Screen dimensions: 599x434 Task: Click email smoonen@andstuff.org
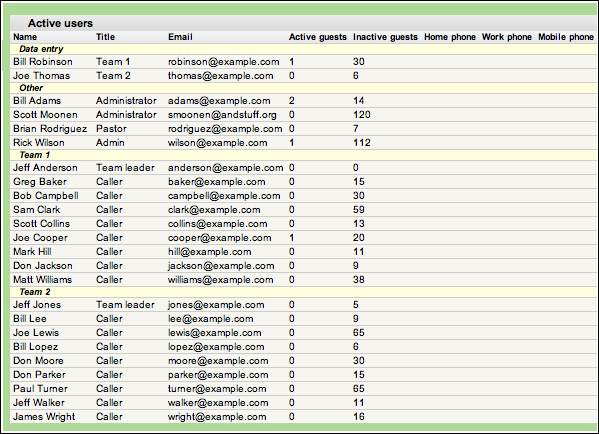tap(222, 115)
